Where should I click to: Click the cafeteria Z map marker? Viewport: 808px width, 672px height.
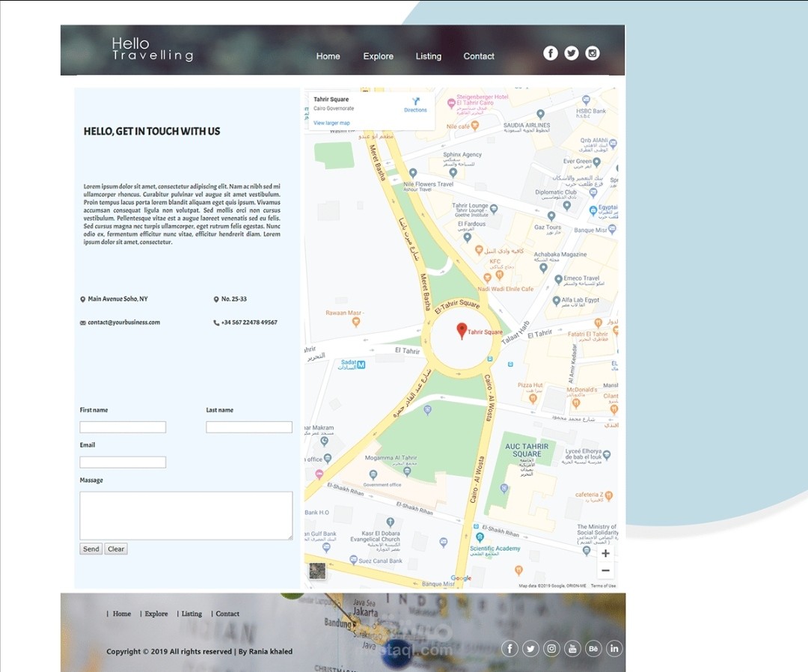[x=609, y=496]
